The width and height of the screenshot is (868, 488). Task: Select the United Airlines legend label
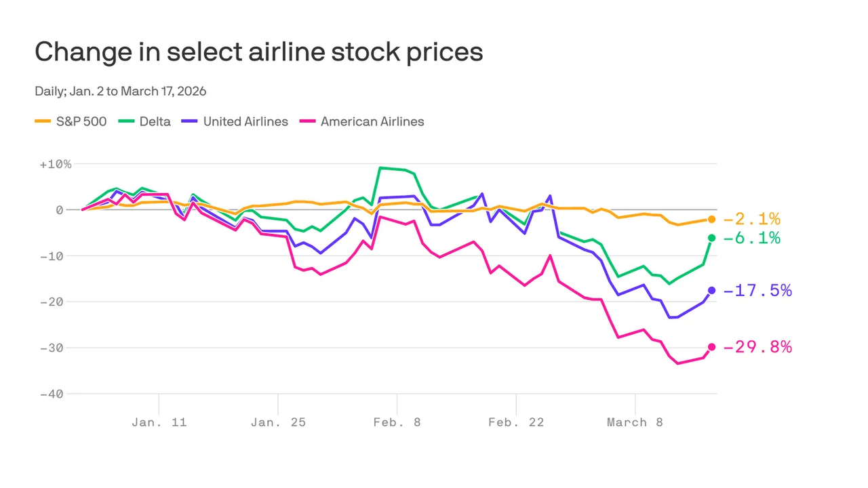[x=245, y=122]
